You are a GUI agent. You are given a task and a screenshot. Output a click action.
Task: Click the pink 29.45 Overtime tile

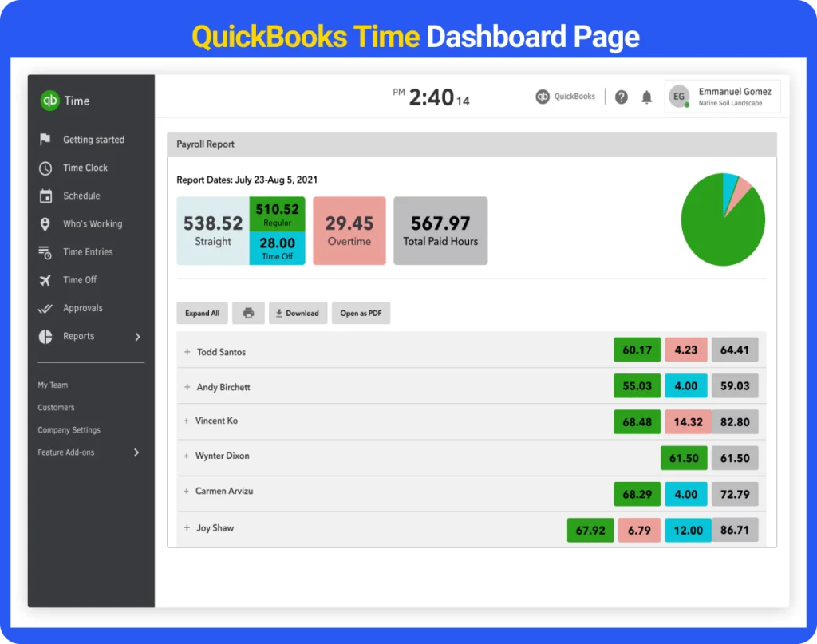click(x=349, y=231)
